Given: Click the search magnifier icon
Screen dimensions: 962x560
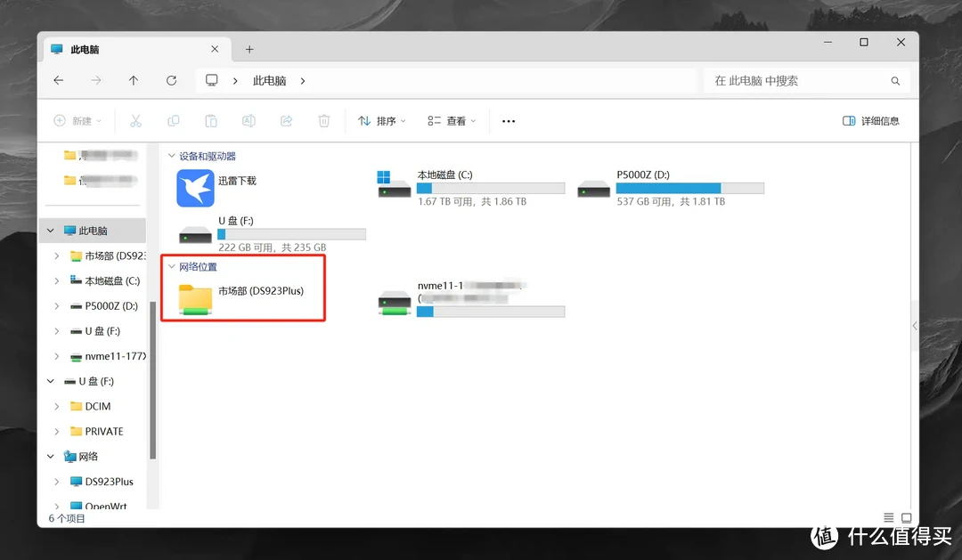Looking at the screenshot, I should pyautogui.click(x=895, y=81).
